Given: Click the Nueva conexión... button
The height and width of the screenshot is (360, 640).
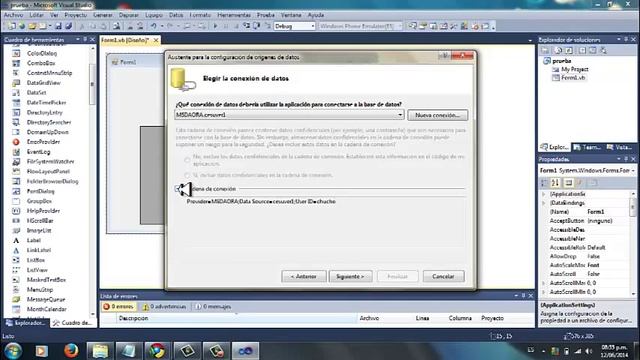Looking at the screenshot, I should (437, 115).
